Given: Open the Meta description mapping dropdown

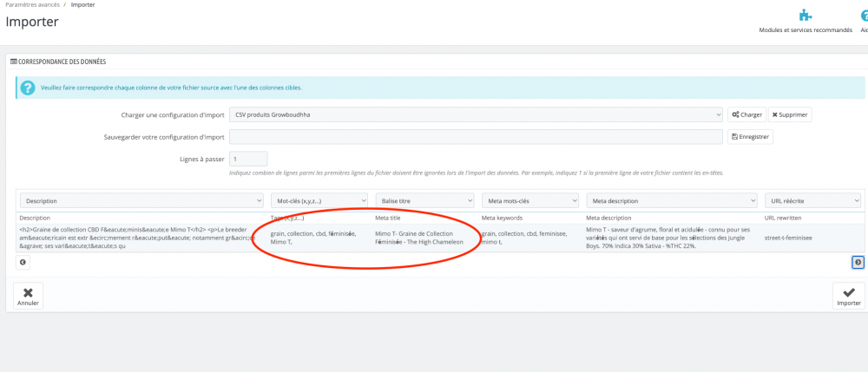Looking at the screenshot, I should (672, 200).
